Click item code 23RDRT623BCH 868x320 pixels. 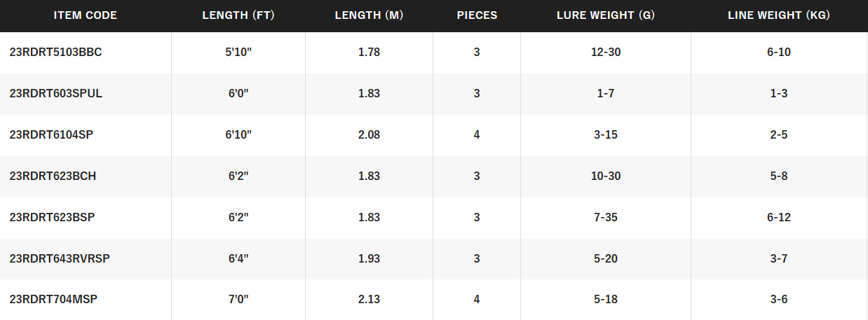[x=53, y=176]
